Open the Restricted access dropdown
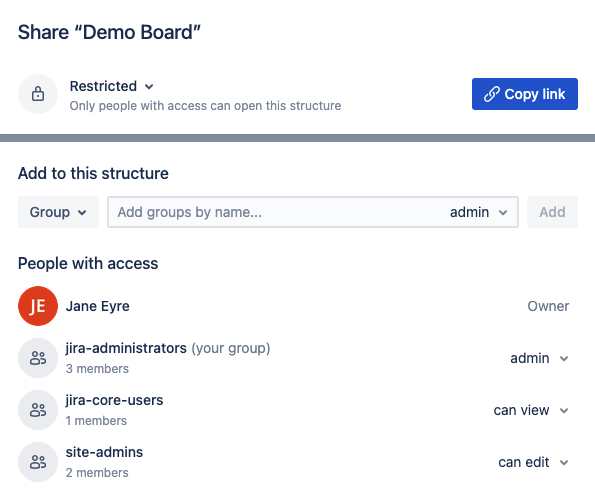The image size is (595, 499). (112, 86)
